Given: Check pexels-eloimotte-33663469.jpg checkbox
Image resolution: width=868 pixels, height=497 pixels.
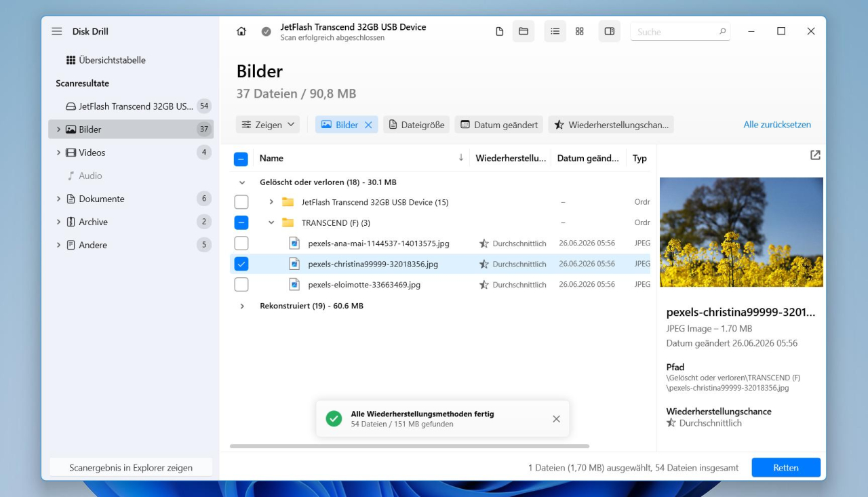Looking at the screenshot, I should tap(241, 285).
